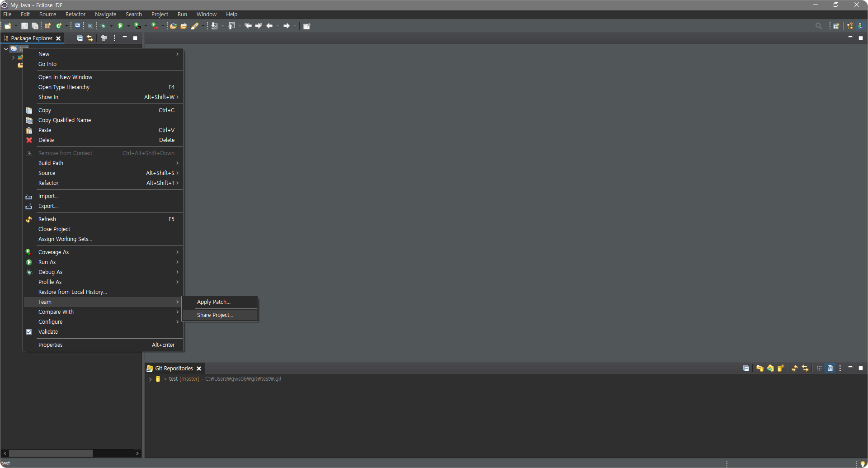Click Delete in the context menu

[104, 140]
